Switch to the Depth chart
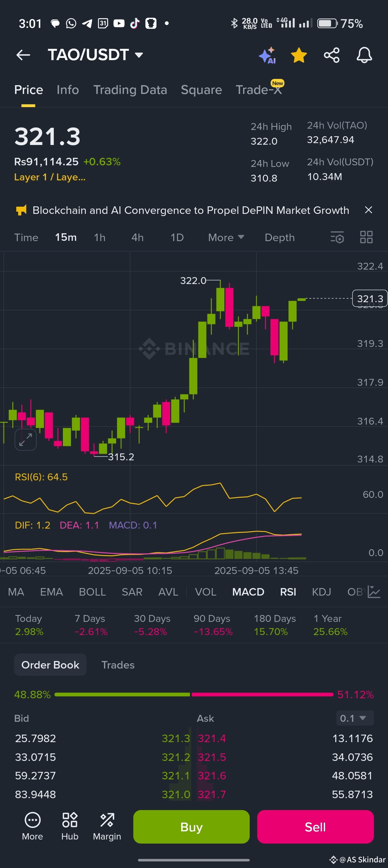This screenshot has height=868, width=388. [x=279, y=238]
